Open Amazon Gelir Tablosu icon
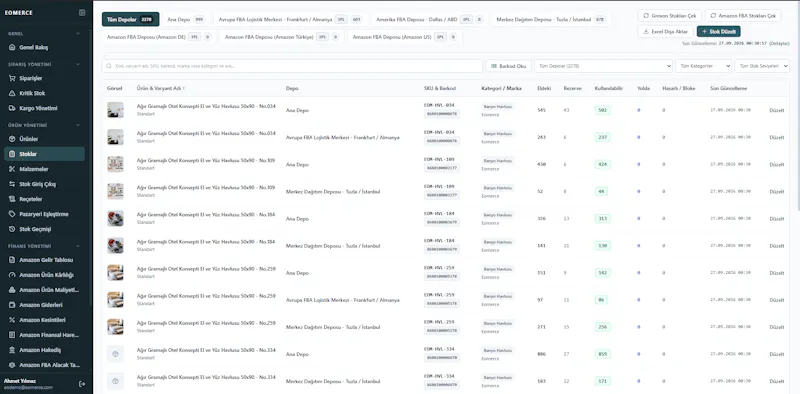800x394 pixels. pyautogui.click(x=12, y=260)
